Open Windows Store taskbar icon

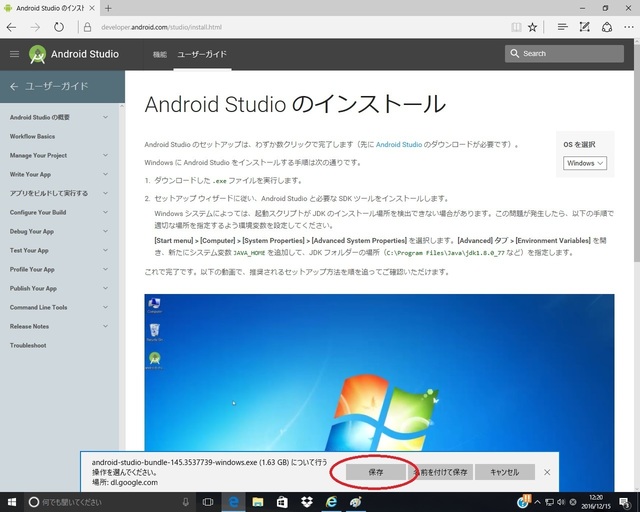tap(282, 502)
